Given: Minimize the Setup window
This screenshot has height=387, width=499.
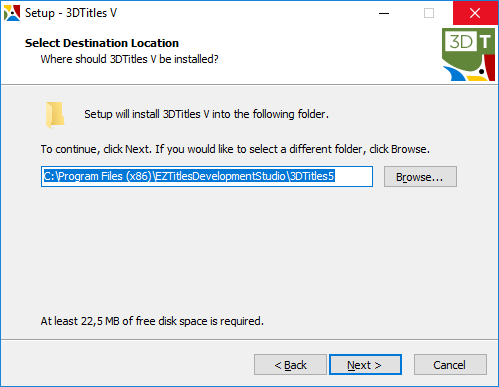Looking at the screenshot, I should (x=384, y=13).
